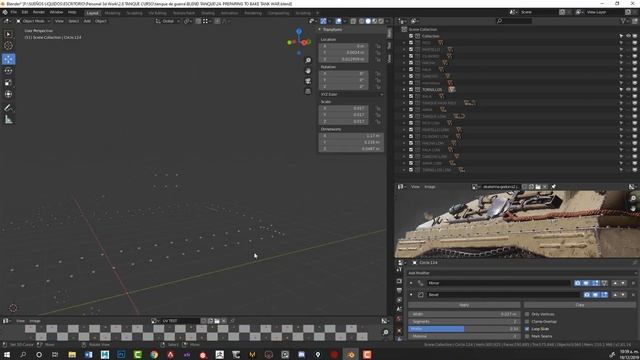The height and width of the screenshot is (360, 640).
Task: Activate the 3D Cursor tool
Action: pos(8,46)
